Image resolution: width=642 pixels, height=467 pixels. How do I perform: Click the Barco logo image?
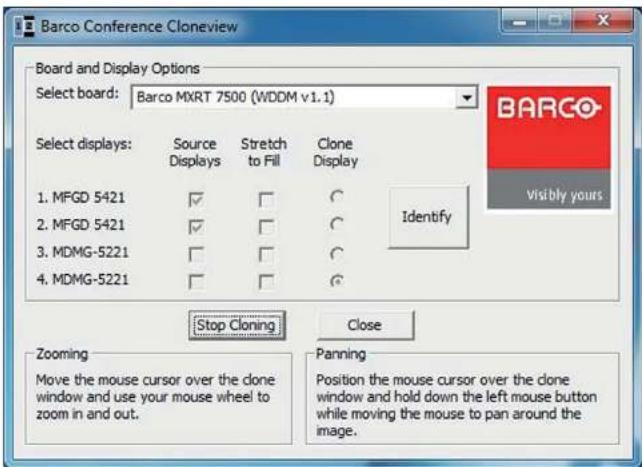coord(549,147)
